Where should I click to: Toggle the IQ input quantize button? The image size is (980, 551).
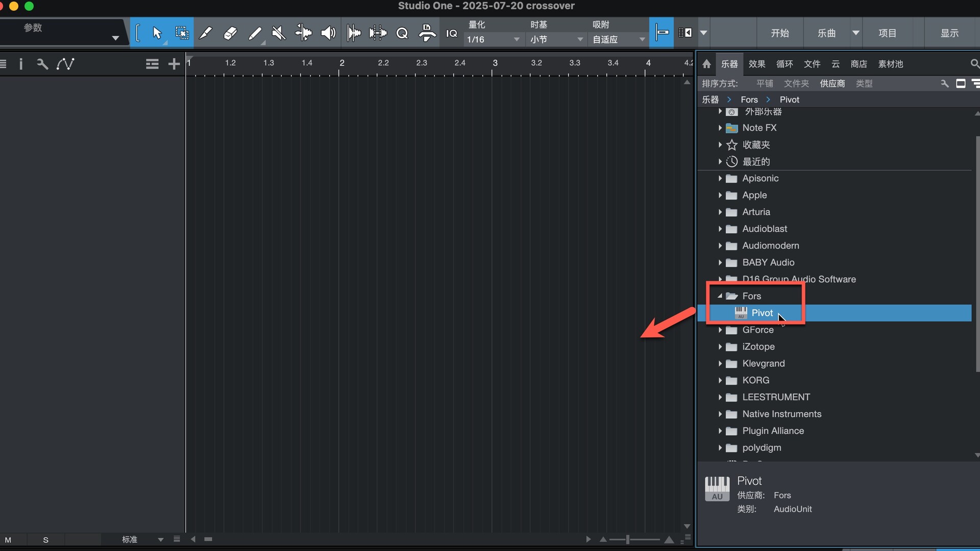point(452,33)
